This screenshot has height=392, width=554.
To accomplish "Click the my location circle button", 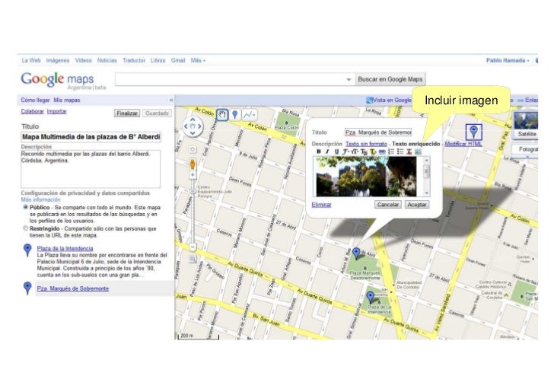I will click(x=193, y=149).
